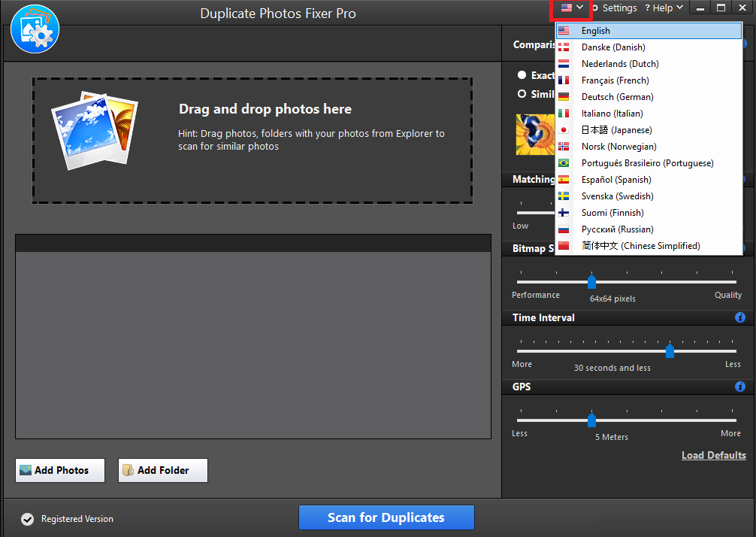The width and height of the screenshot is (756, 537).
Task: Choose Español (Spanish) language
Action: coord(649,180)
